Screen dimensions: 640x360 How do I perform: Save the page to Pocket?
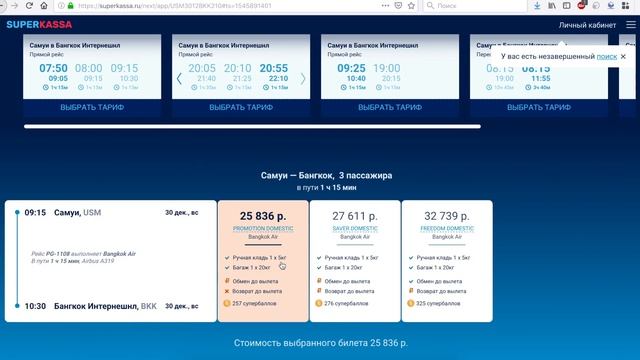pyautogui.click(x=398, y=6)
